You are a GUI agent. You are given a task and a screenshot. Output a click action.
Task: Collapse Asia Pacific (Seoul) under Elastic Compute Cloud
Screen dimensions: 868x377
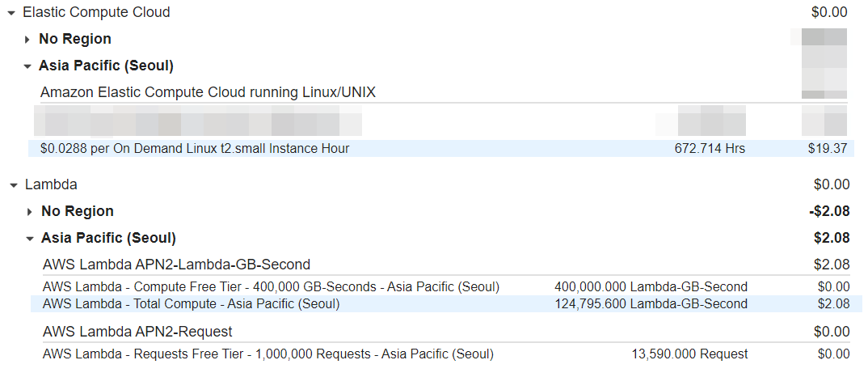click(x=27, y=66)
